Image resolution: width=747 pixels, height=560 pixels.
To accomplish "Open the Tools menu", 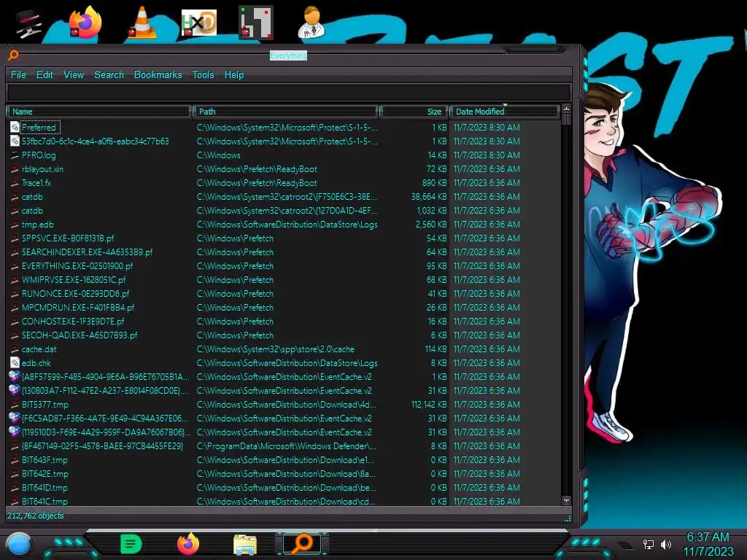I will click(203, 75).
